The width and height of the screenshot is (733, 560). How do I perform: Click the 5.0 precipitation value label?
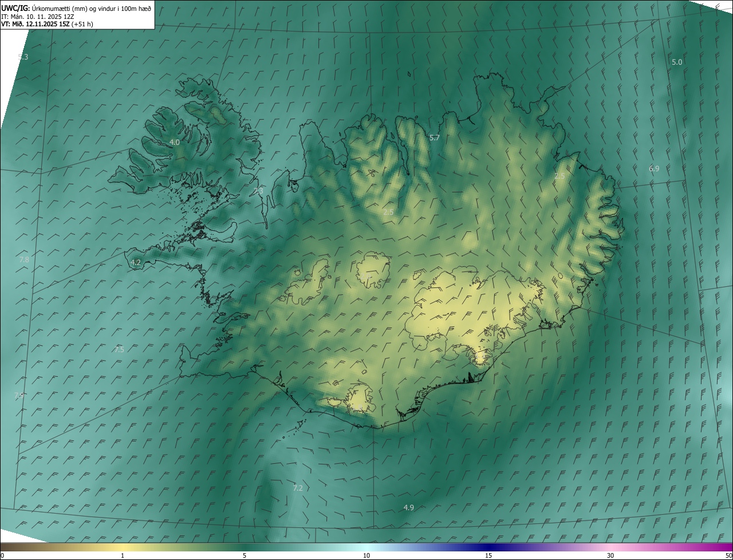tap(677, 62)
